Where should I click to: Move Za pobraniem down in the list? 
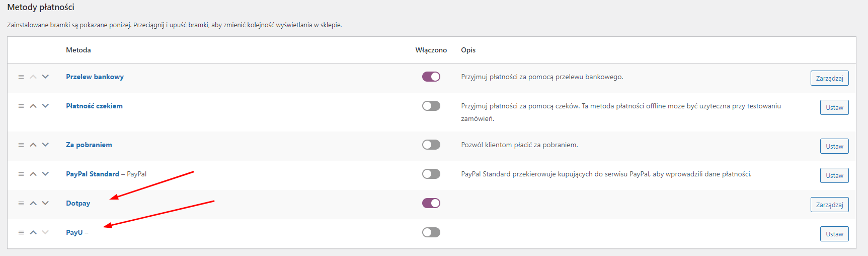45,145
